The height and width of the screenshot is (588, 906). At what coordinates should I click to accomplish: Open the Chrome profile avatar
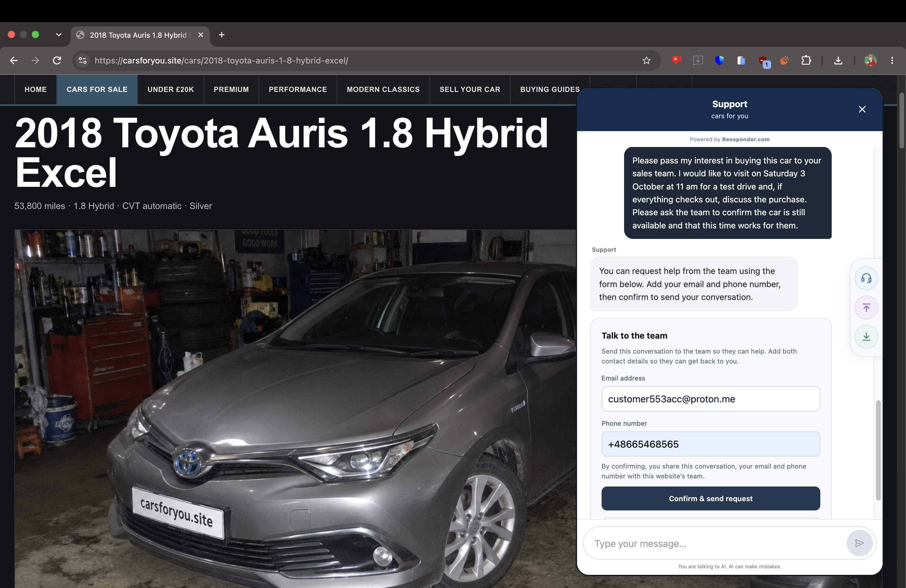click(870, 60)
